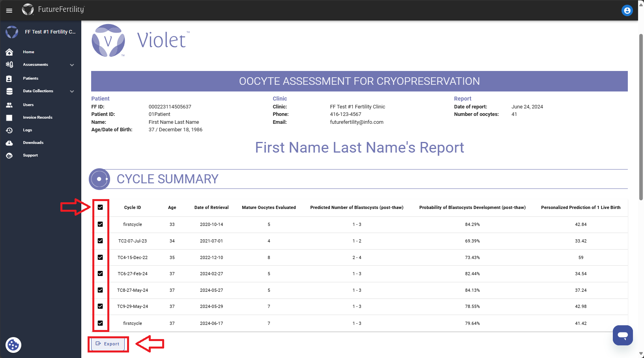
Task: Open the Logs history icon
Action: click(x=9, y=130)
